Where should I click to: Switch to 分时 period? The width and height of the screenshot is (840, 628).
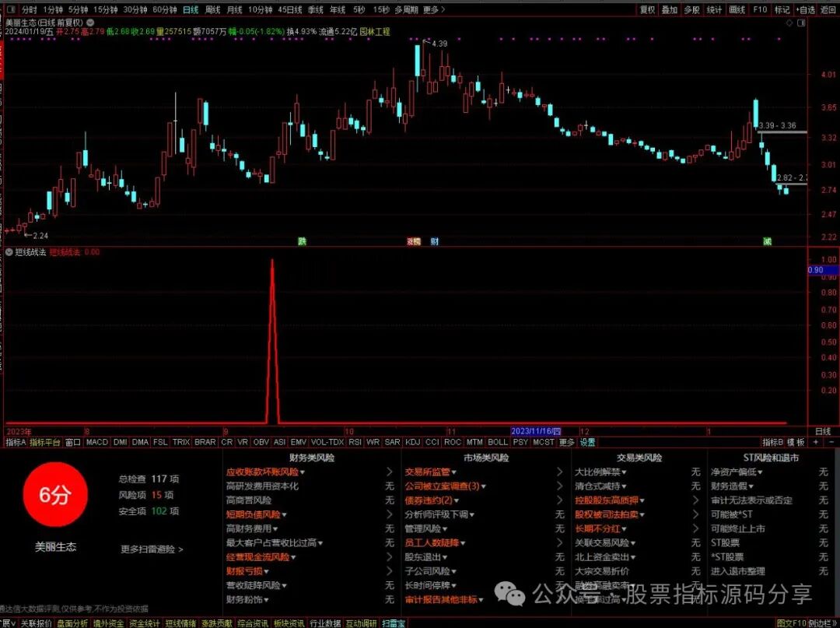click(x=30, y=9)
